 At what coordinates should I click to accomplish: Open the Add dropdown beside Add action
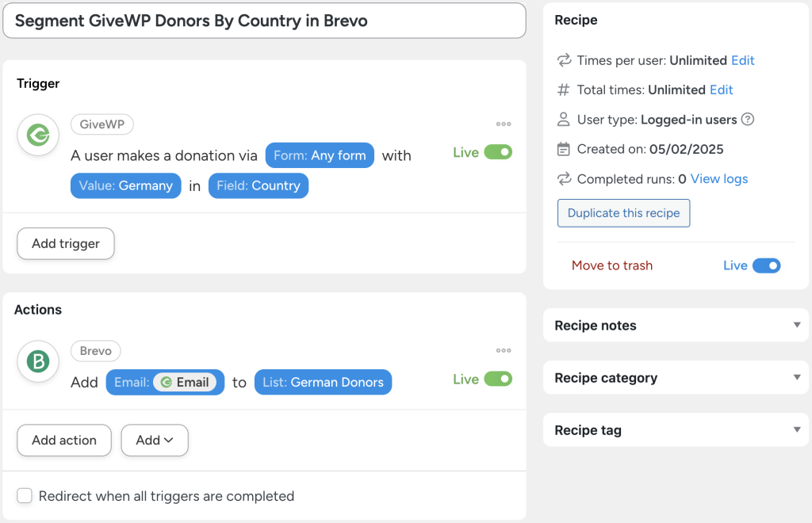point(155,440)
